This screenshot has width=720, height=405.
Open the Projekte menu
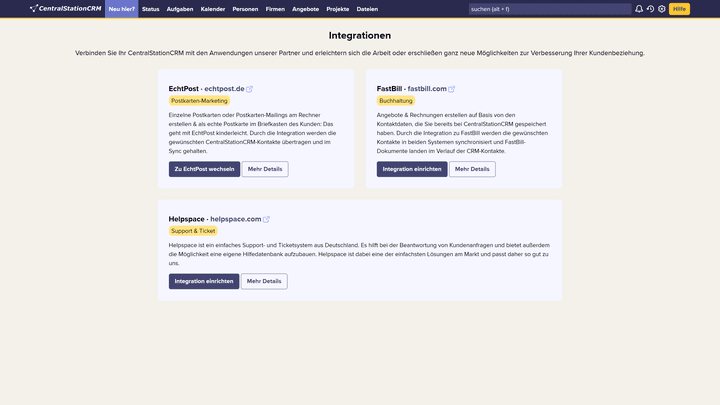[x=338, y=9]
